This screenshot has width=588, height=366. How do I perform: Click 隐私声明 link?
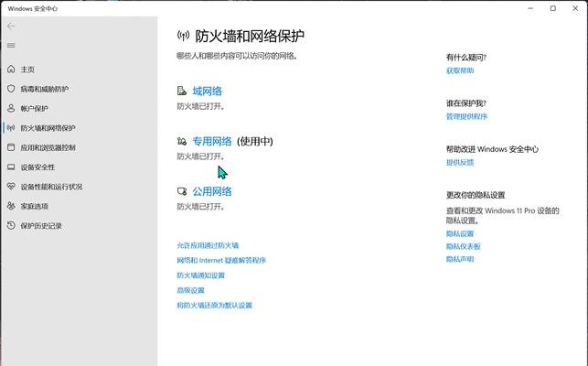(460, 259)
